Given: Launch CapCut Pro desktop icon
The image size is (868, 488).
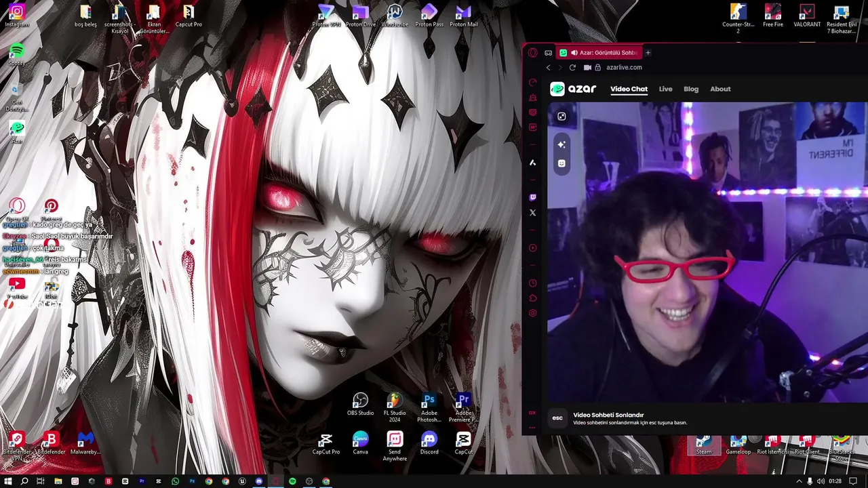Looking at the screenshot, I should [326, 443].
